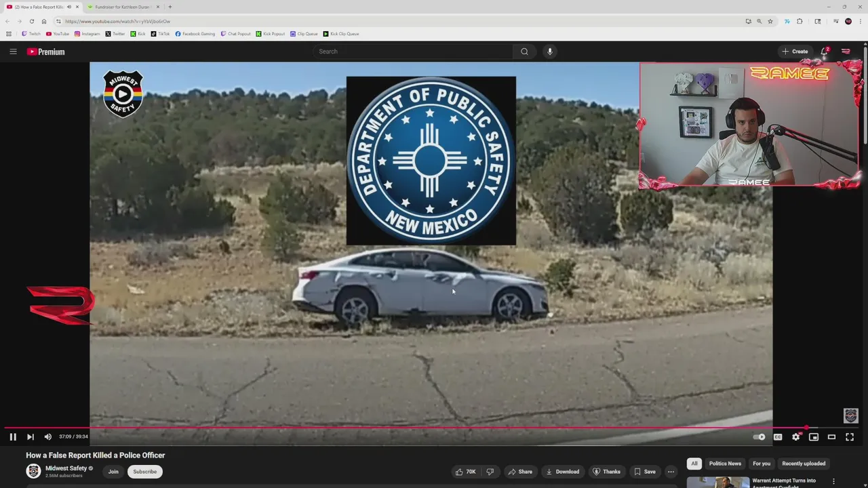
Task: Open the YouTube guide hamburger menu
Action: click(13, 52)
